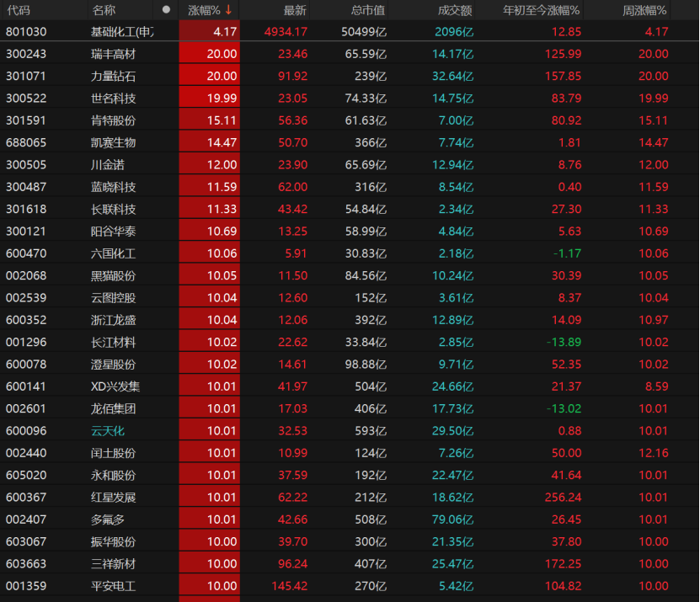Select stock 平安电工
The image size is (700, 602).
click(113, 586)
